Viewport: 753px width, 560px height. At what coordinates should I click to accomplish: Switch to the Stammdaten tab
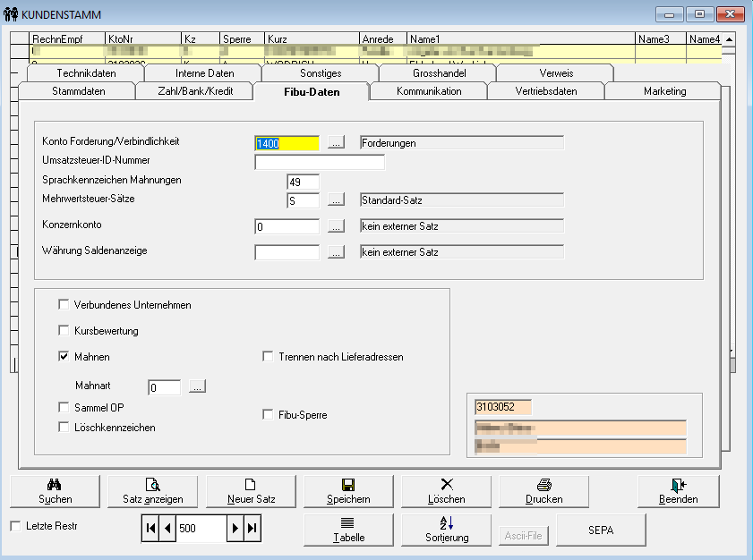78,91
